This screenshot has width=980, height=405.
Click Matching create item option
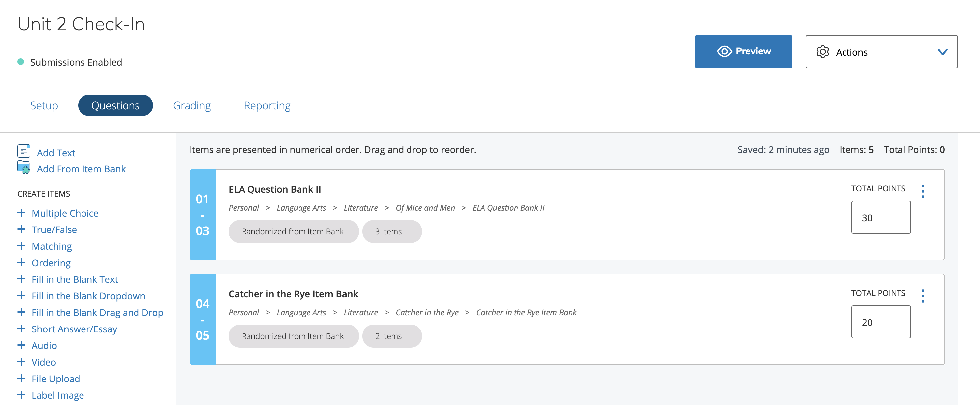click(52, 246)
